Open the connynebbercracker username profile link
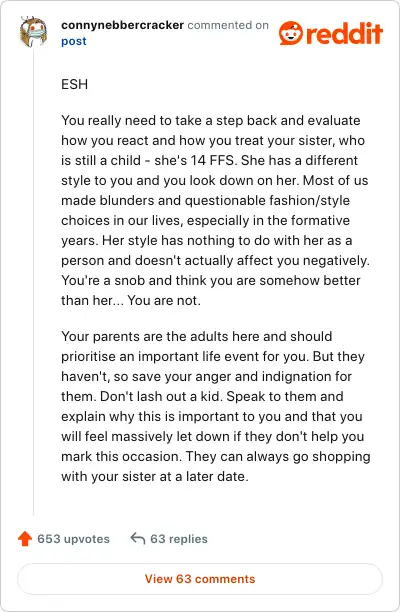Screen dimensions: 400x612 pos(122,25)
